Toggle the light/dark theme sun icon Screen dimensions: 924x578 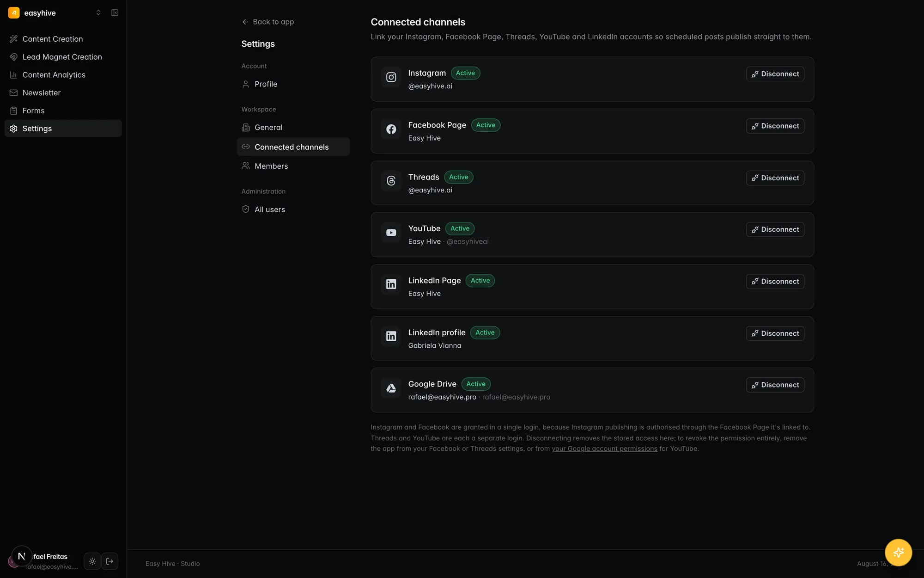pyautogui.click(x=92, y=561)
